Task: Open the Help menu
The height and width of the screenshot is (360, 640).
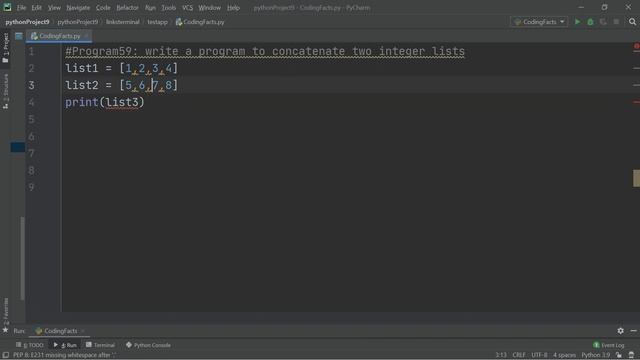Action: coord(233,8)
